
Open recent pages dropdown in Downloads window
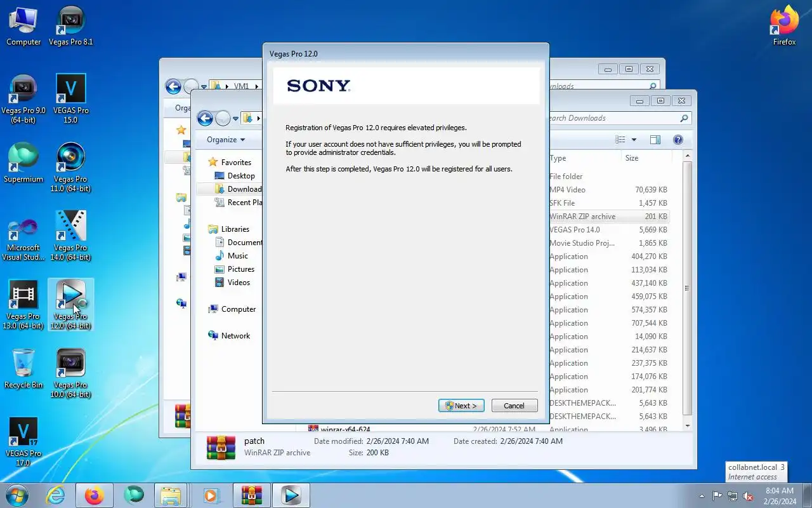(x=235, y=119)
